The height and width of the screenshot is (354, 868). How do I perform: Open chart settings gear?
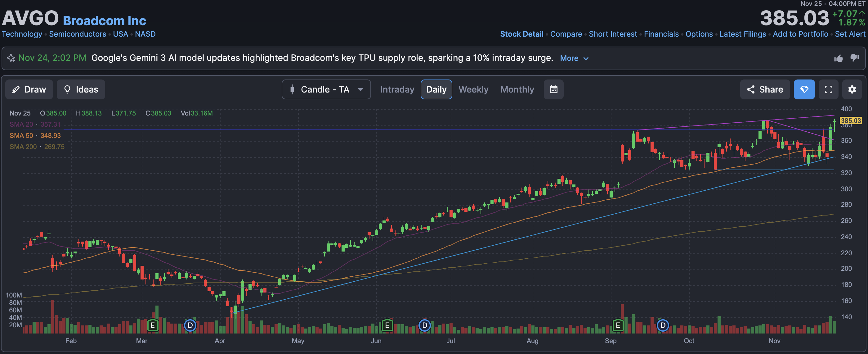852,89
